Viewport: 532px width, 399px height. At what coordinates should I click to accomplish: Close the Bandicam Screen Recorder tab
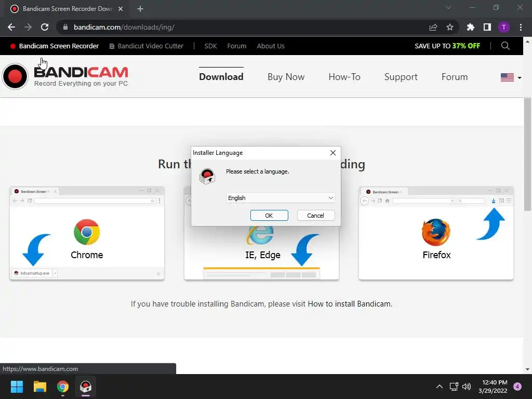[x=121, y=9]
